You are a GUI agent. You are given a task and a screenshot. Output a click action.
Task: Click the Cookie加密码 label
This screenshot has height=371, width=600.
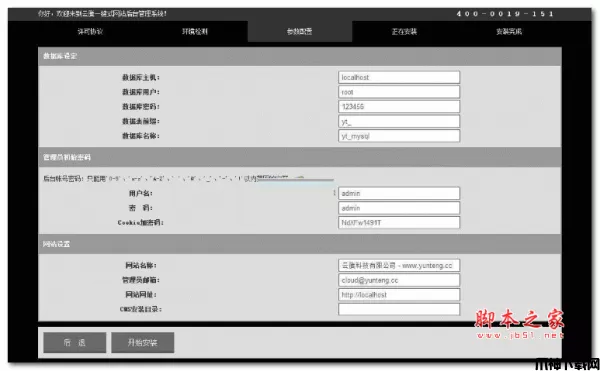[141, 223]
